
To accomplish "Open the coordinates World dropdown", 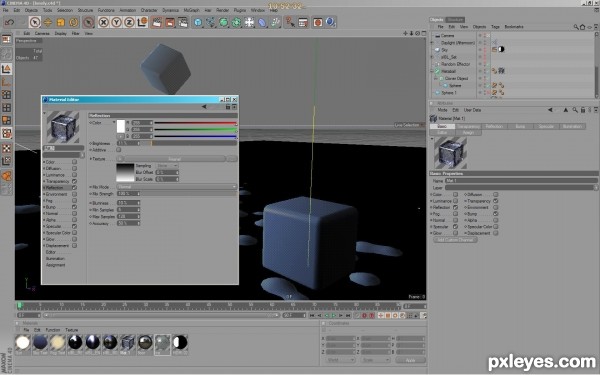I will click(341, 360).
